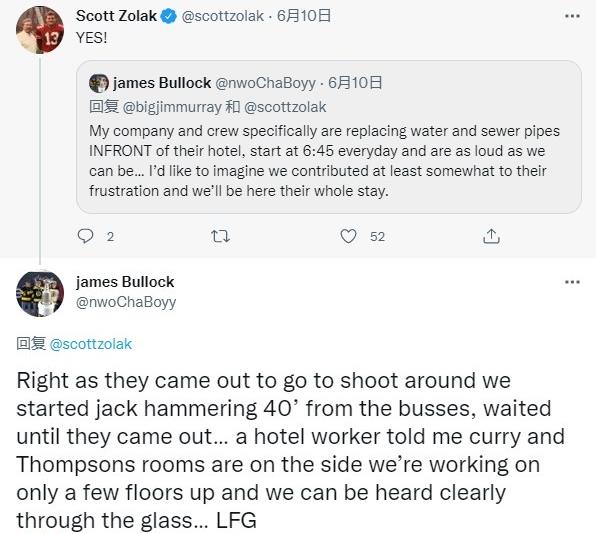Open more options on james Bullock's reply
Screen dimensions: 615x534
tap(571, 282)
